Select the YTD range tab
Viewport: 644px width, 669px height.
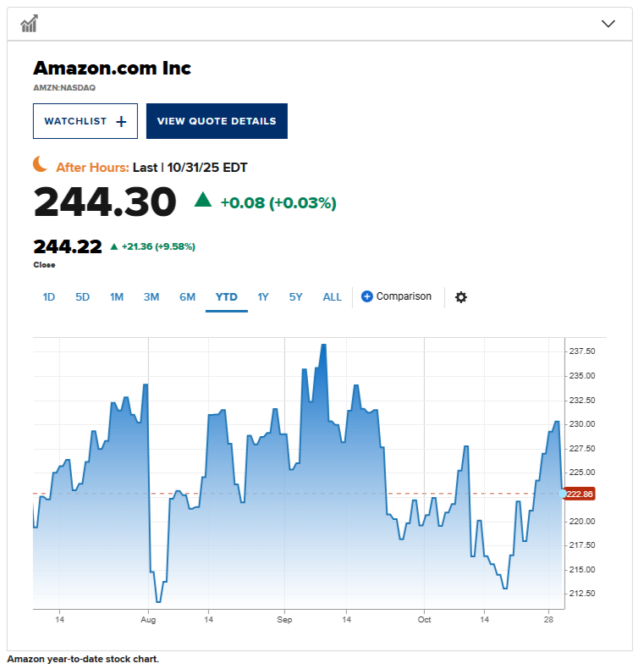pyautogui.click(x=226, y=297)
